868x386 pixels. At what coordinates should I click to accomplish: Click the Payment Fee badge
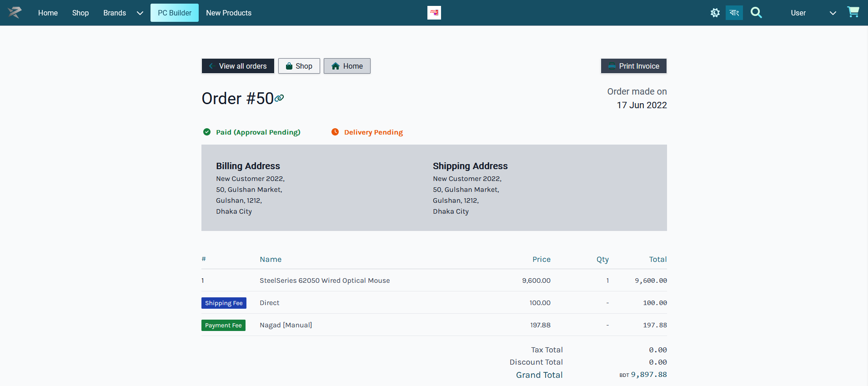(x=223, y=326)
